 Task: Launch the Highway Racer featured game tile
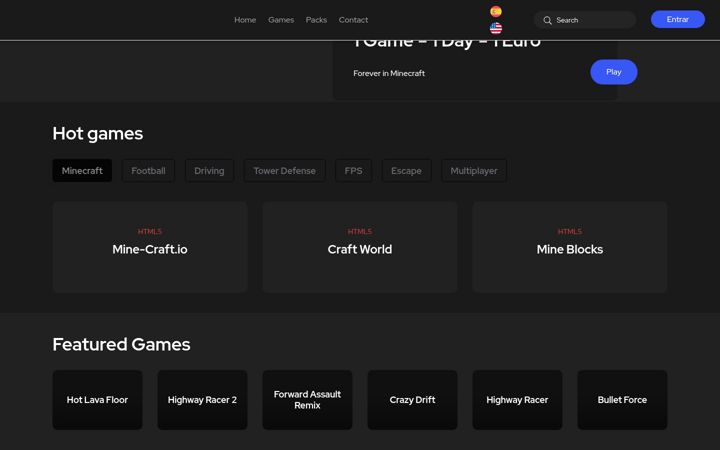pyautogui.click(x=518, y=400)
